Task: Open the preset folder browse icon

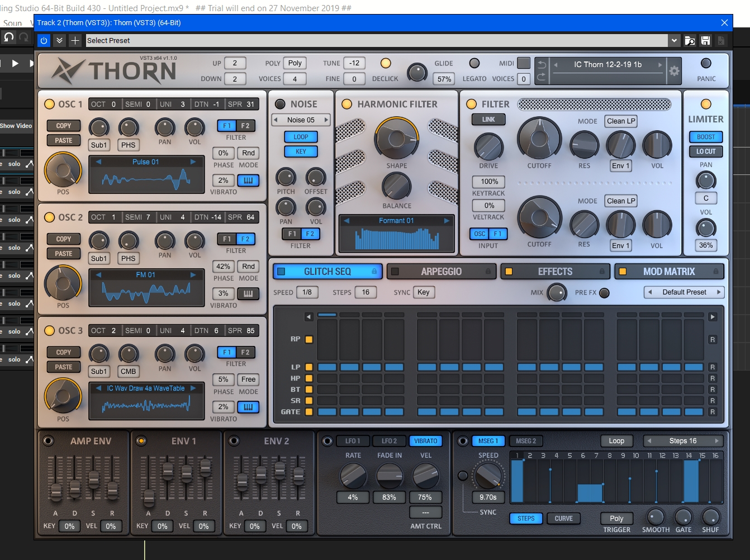Action: [x=690, y=41]
